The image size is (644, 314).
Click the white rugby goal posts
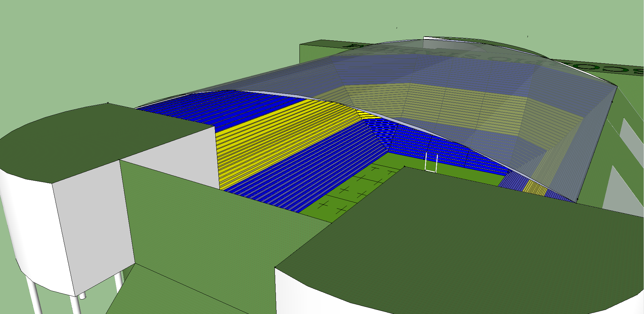click(431, 163)
